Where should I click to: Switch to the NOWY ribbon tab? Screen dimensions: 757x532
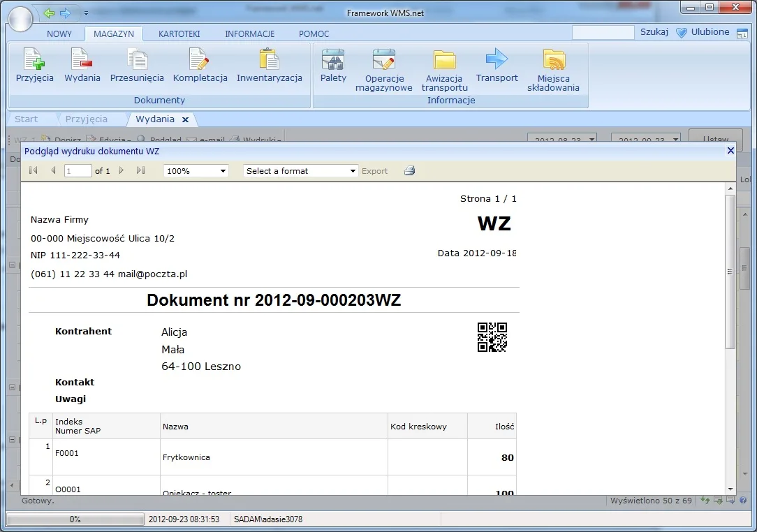coord(59,34)
